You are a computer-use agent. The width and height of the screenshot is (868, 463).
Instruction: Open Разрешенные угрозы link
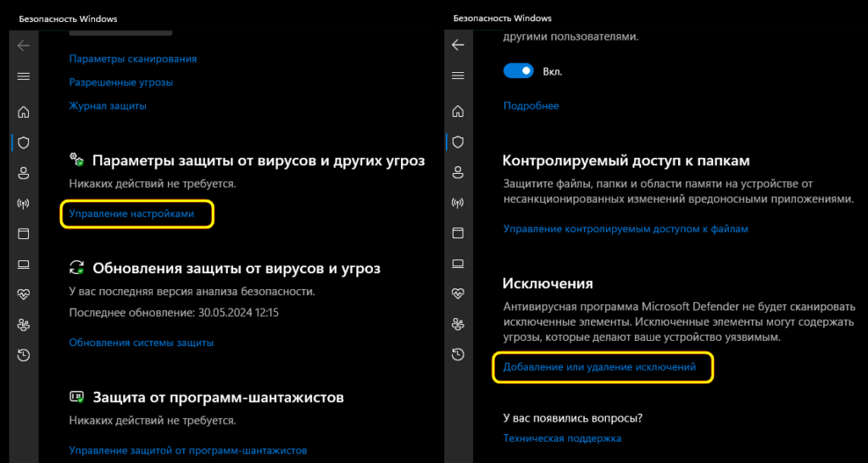pos(121,82)
